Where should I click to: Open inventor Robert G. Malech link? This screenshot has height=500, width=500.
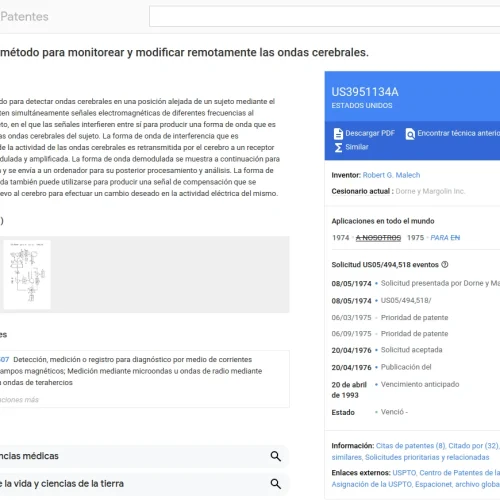(x=391, y=175)
